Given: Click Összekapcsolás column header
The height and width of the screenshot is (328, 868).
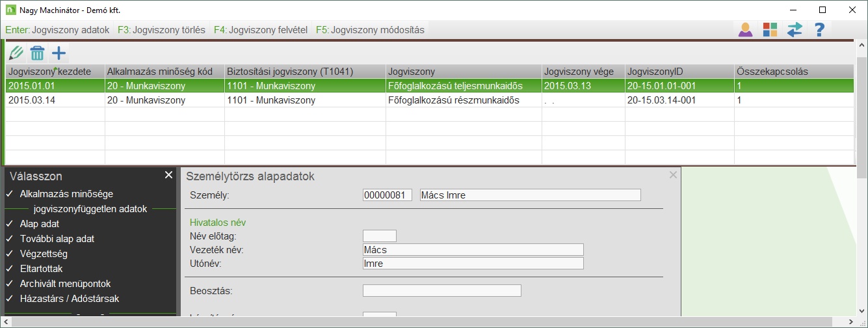Looking at the screenshot, I should (794, 72).
